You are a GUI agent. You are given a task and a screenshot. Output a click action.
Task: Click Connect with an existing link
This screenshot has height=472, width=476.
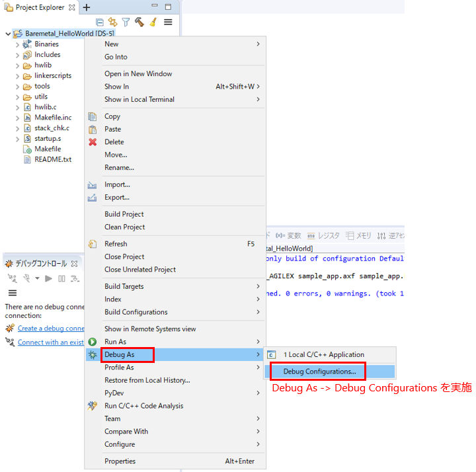pyautogui.click(x=50, y=342)
